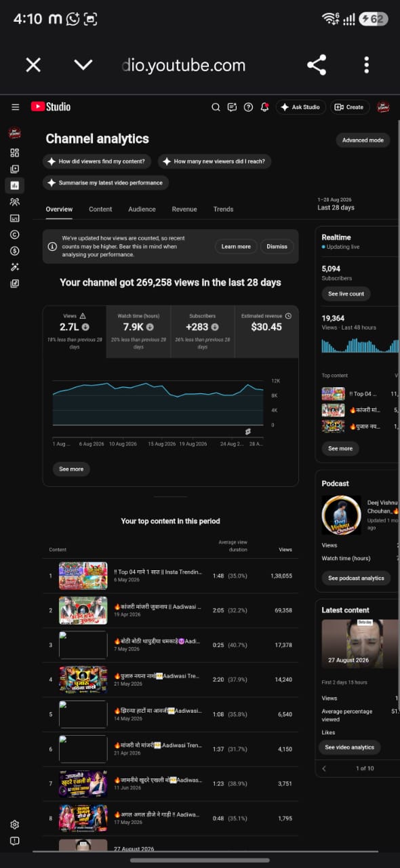Image resolution: width=400 pixels, height=868 pixels.
Task: Switch to the Audience tab
Action: pyautogui.click(x=142, y=209)
